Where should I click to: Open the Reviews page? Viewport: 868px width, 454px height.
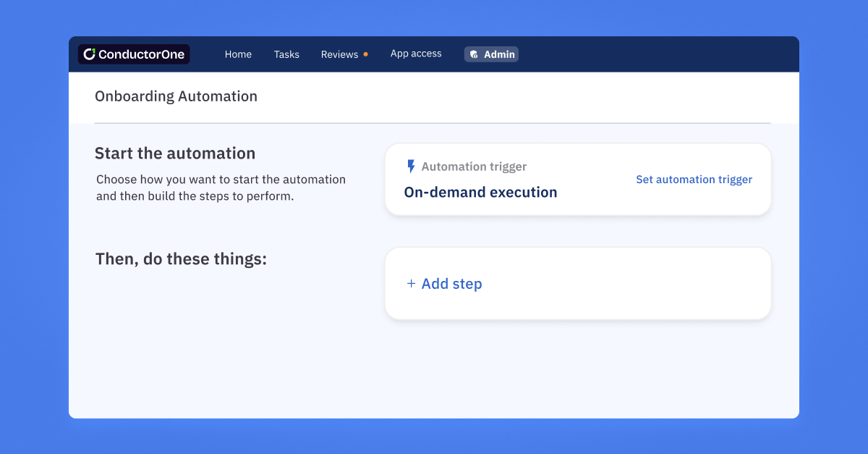tap(339, 54)
